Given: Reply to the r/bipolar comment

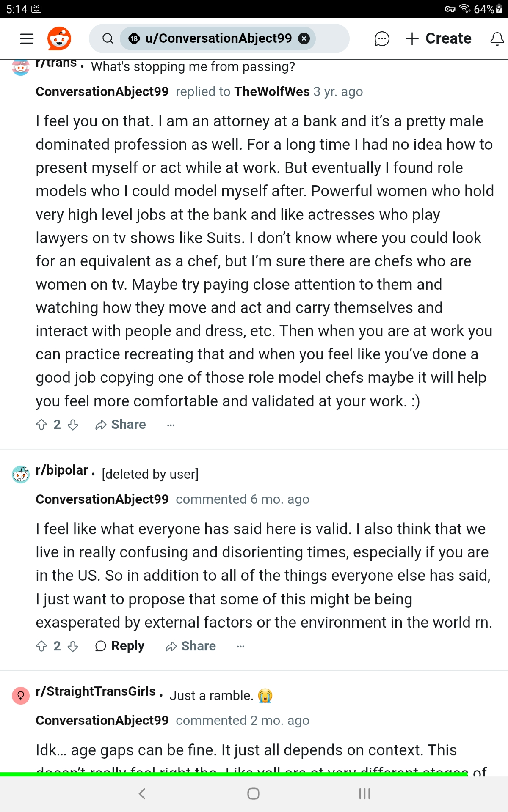Looking at the screenshot, I should point(120,646).
